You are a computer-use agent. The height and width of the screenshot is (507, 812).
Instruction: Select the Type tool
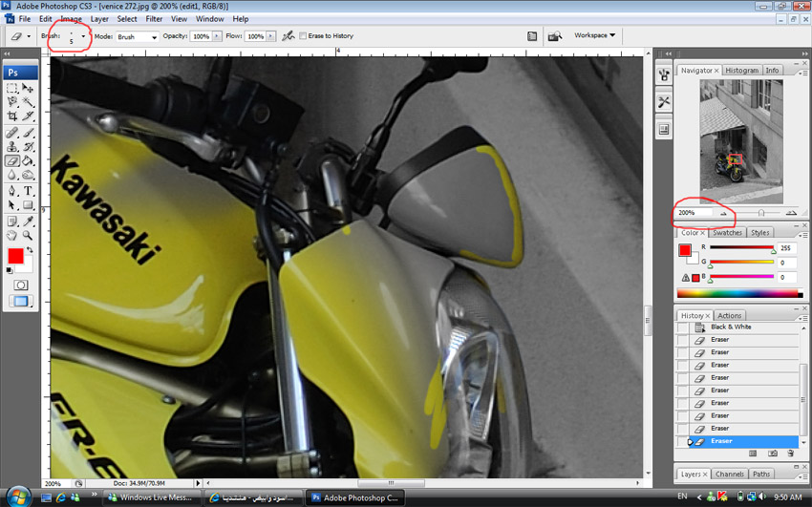(28, 191)
